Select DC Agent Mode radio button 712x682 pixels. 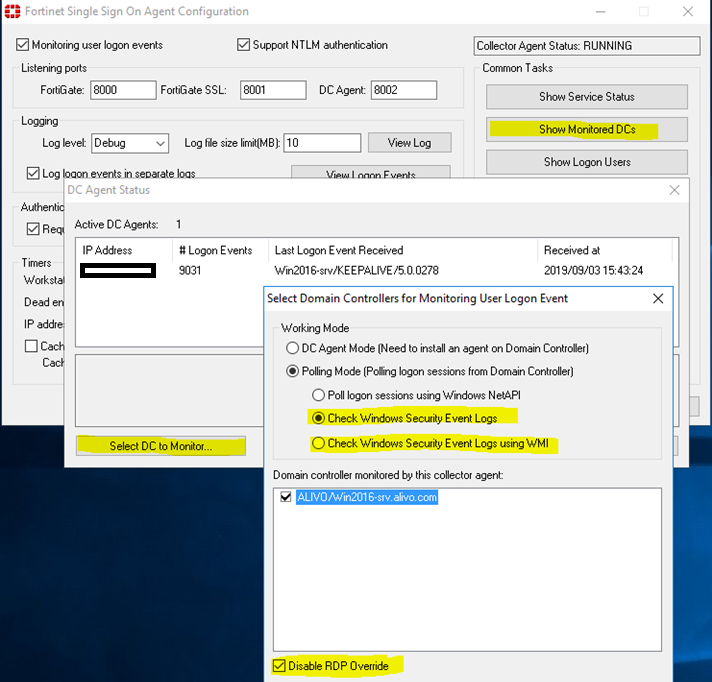click(x=292, y=348)
